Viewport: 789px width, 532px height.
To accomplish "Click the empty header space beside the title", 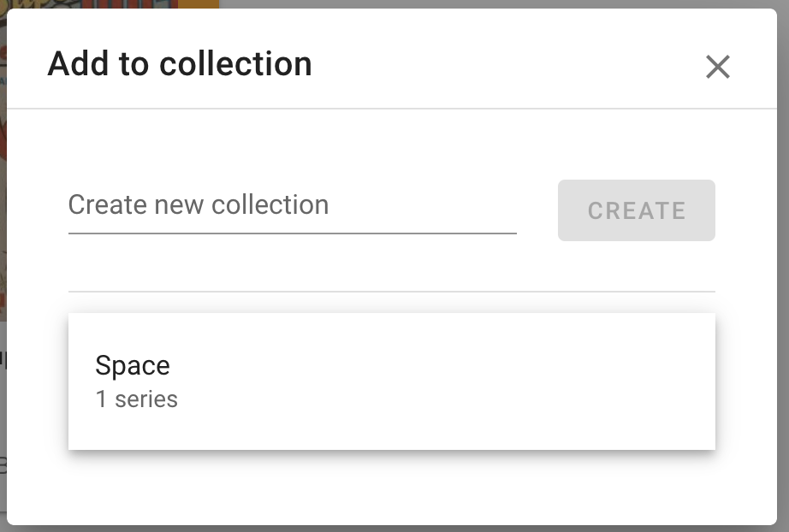I will [x=505, y=64].
